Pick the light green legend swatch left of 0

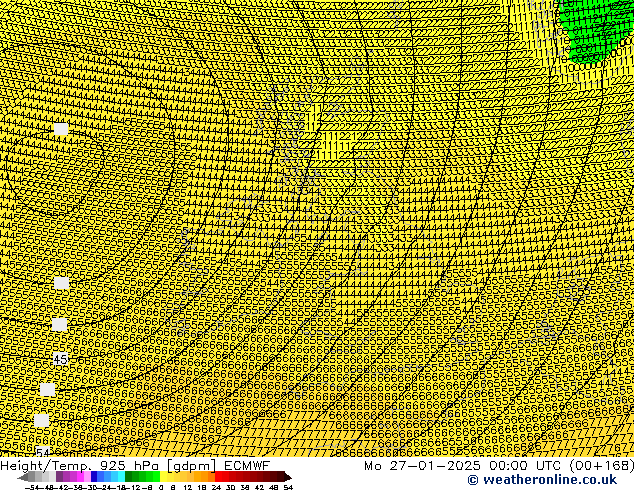pyautogui.click(x=156, y=476)
